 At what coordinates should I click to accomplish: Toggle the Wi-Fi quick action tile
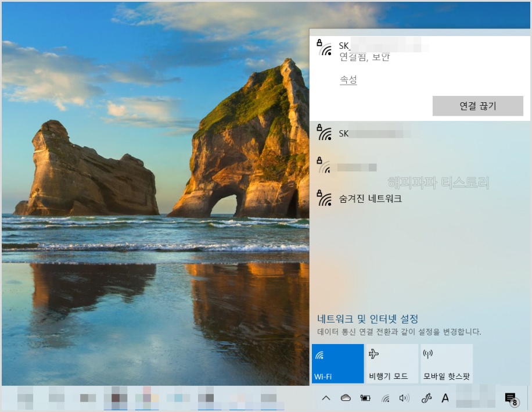tap(337, 363)
